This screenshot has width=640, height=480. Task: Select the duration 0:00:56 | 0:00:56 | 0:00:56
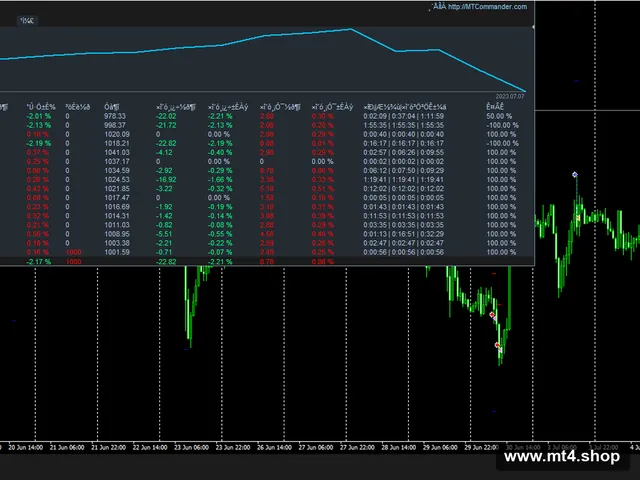tap(403, 252)
